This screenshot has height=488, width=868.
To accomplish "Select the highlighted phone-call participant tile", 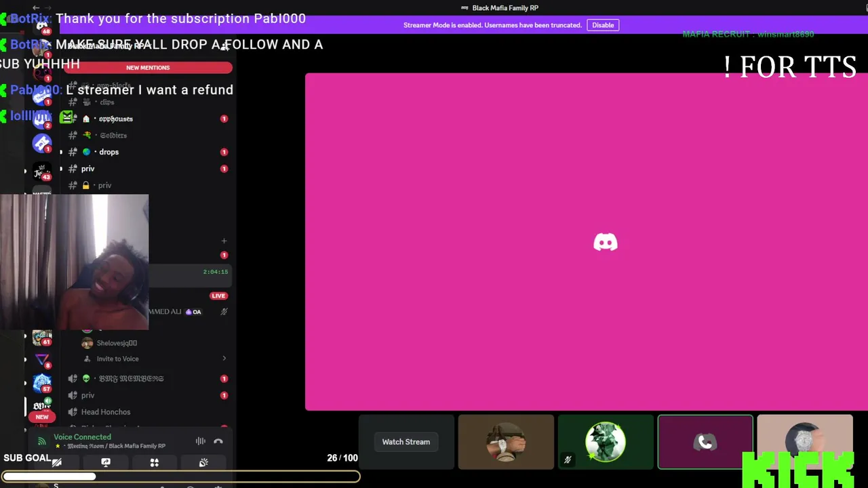I will click(x=705, y=442).
